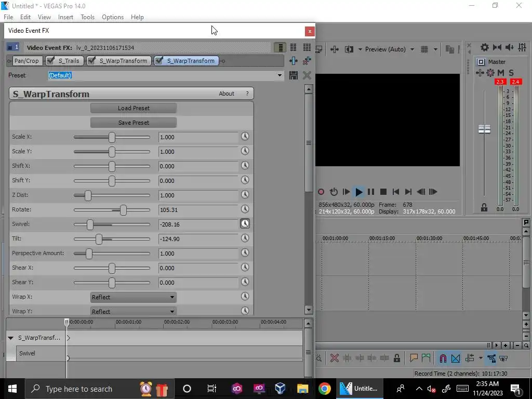
Task: Open Overlays grid dropdown arrow
Action: (435, 49)
